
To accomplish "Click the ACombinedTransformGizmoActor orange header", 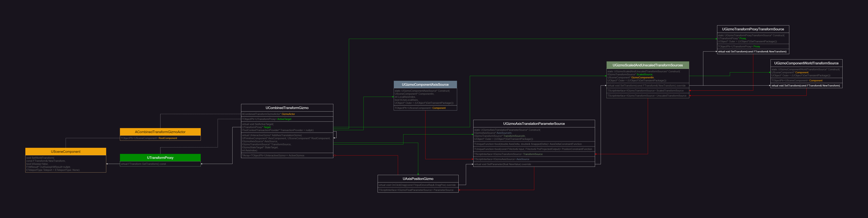I will tap(160, 132).
